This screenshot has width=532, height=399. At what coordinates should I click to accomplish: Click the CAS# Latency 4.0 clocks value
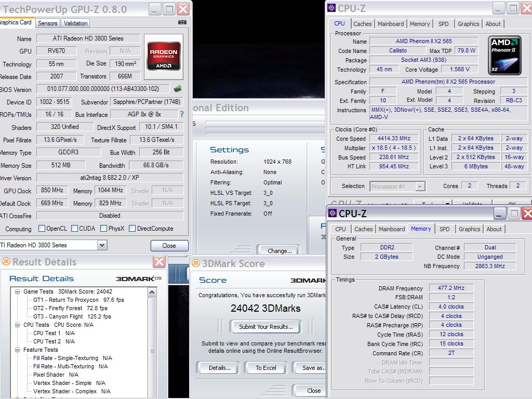click(x=451, y=307)
